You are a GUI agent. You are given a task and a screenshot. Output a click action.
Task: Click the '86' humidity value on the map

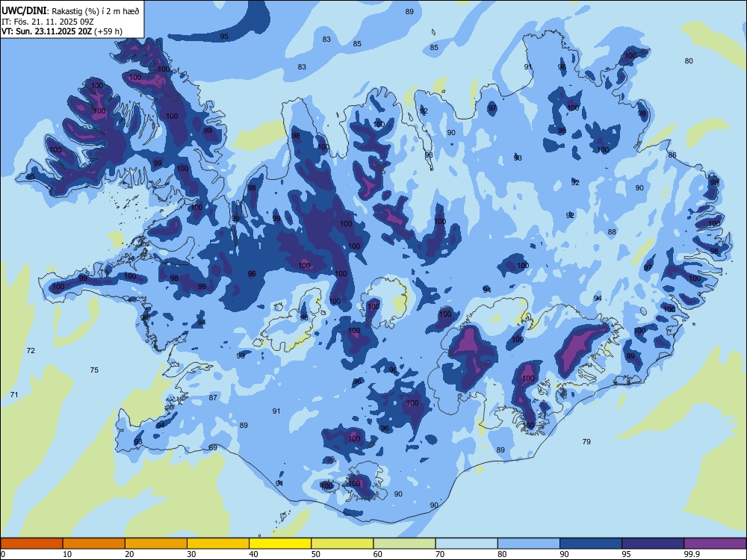point(672,155)
